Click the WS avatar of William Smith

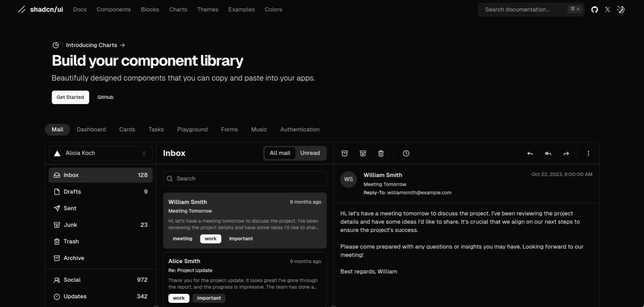coord(348,179)
